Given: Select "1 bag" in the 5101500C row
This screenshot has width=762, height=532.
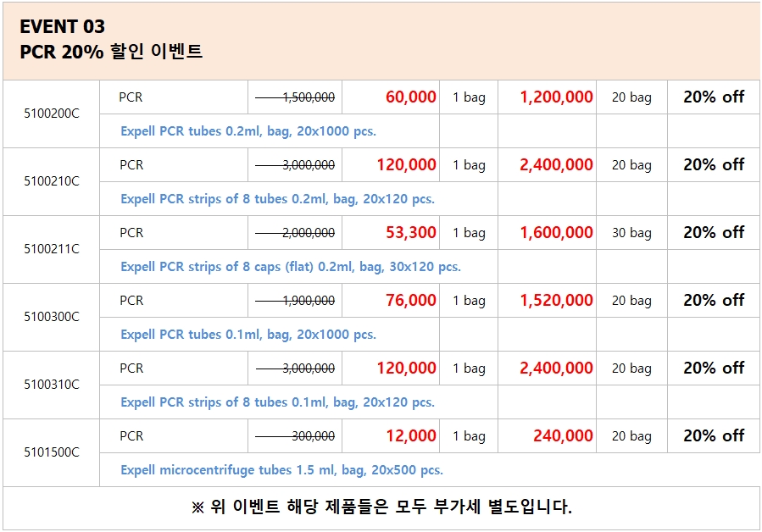Looking at the screenshot, I should 469,437.
